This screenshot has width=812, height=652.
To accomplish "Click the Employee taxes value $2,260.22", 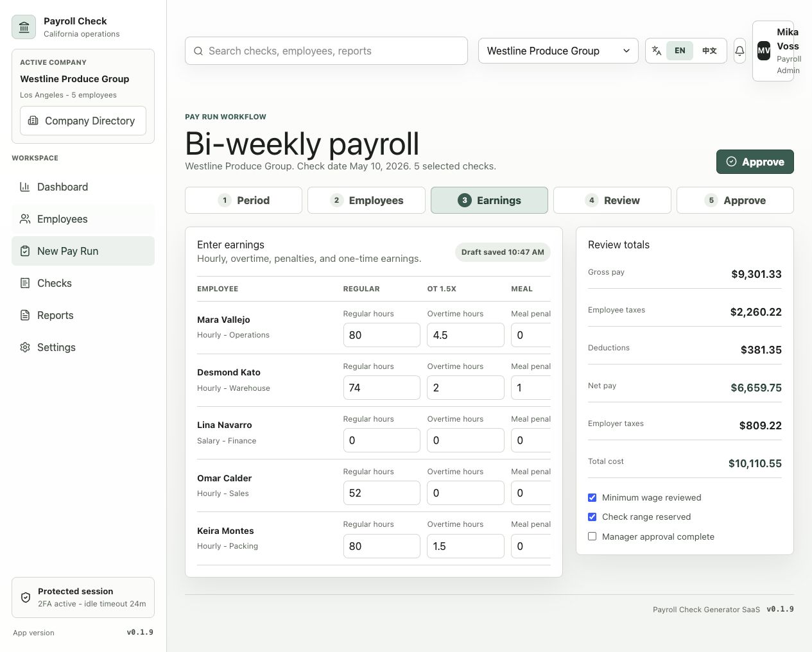I will pyautogui.click(x=756, y=312).
